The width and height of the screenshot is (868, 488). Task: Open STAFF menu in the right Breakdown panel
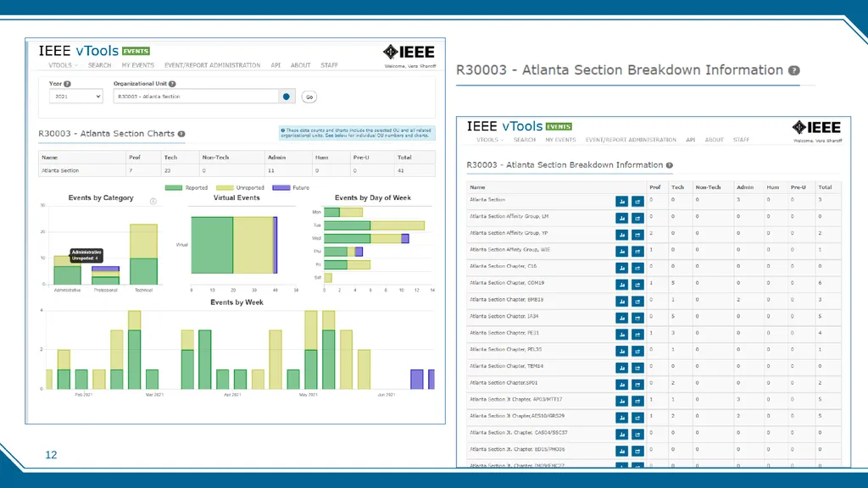pos(741,140)
